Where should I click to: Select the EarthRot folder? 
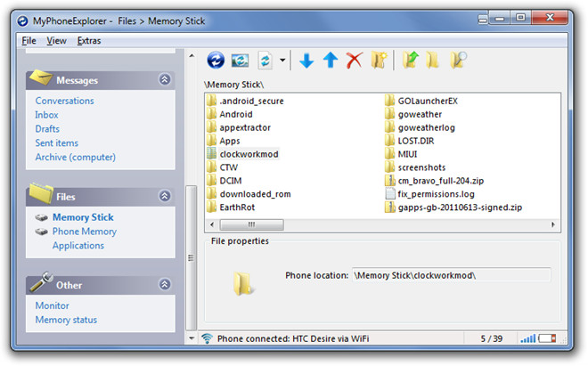tap(231, 207)
